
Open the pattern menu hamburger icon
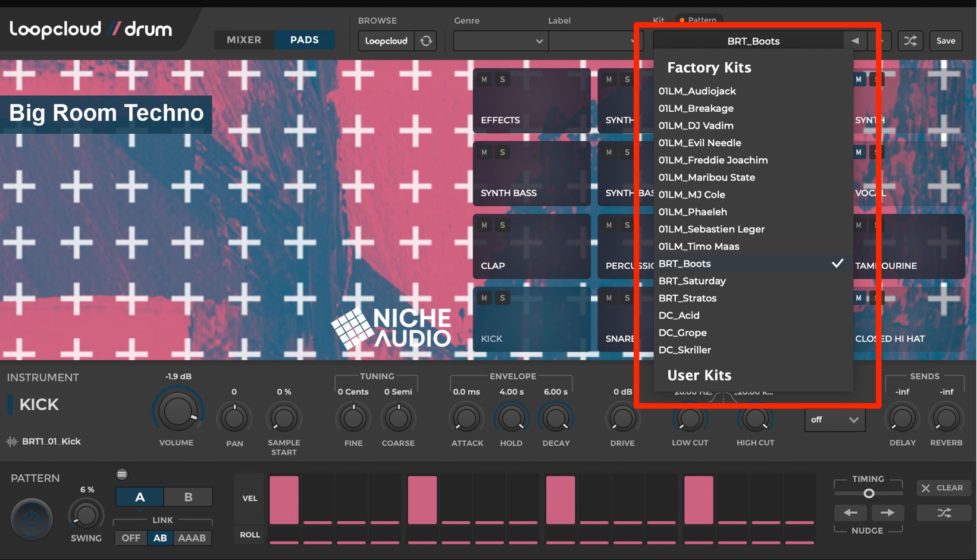pos(122,474)
